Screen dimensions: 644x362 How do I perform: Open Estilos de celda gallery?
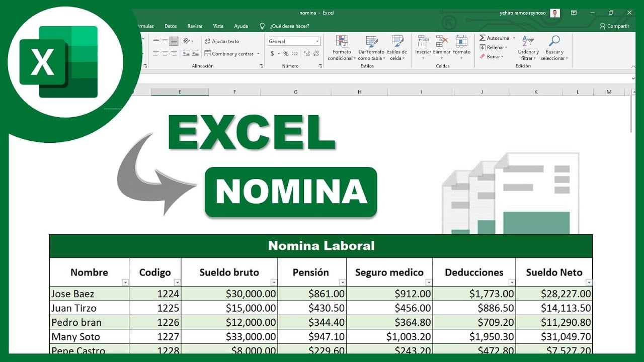point(397,48)
